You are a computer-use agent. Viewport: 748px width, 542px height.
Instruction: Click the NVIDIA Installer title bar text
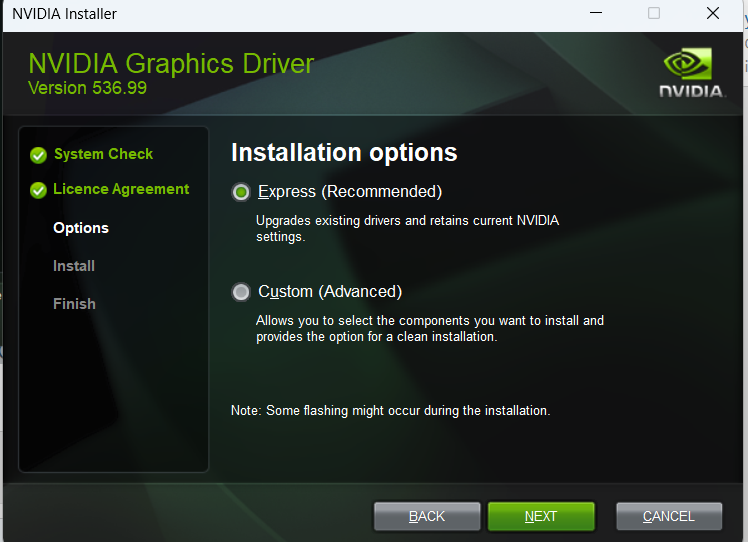point(64,14)
